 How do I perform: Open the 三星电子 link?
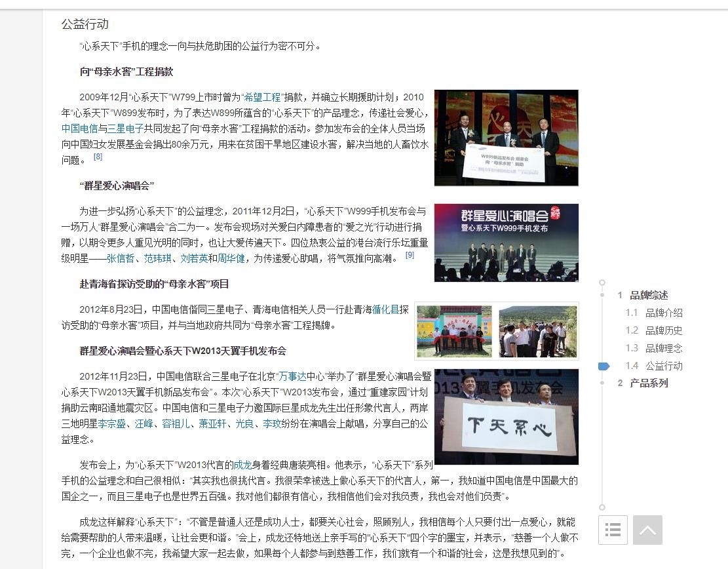[x=125, y=128]
